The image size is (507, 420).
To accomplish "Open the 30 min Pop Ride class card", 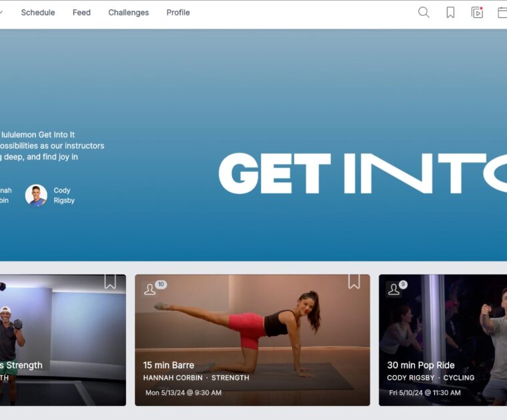I will [443, 340].
